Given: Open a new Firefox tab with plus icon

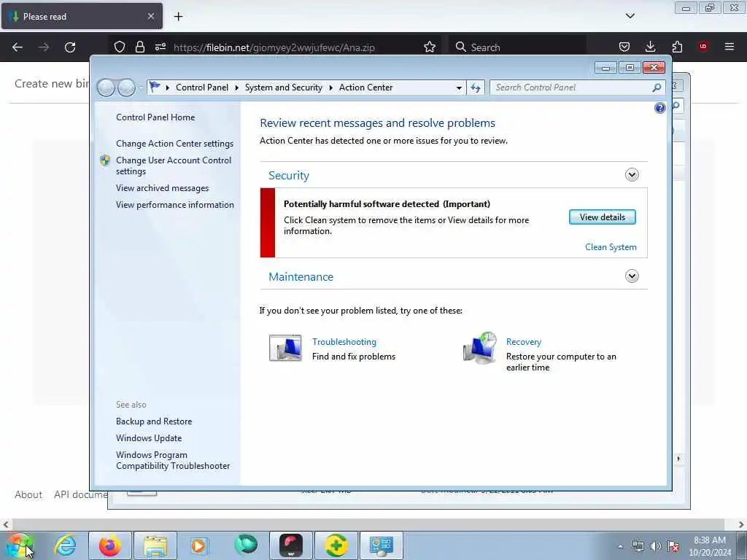Looking at the screenshot, I should 178,17.
